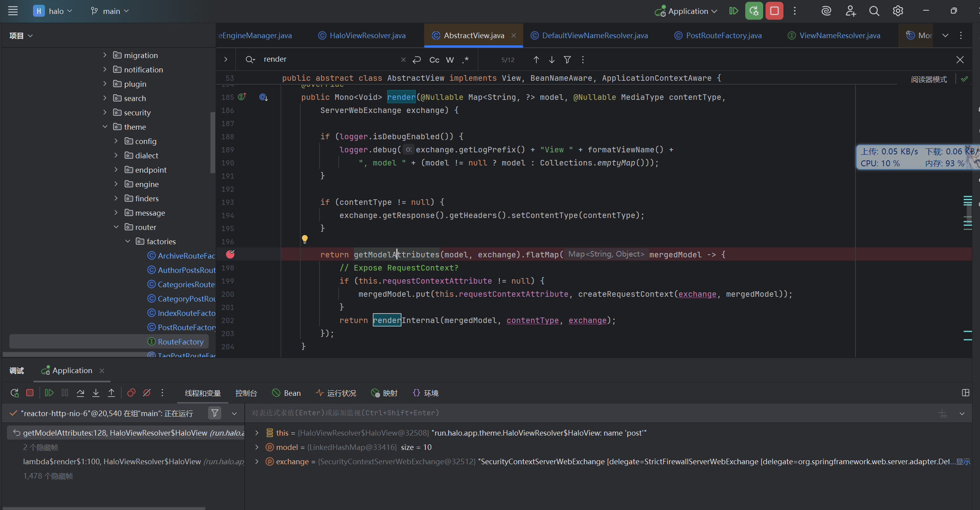Image resolution: width=980 pixels, height=510 pixels.
Task: Click the Step Into debug icon
Action: coord(96,393)
